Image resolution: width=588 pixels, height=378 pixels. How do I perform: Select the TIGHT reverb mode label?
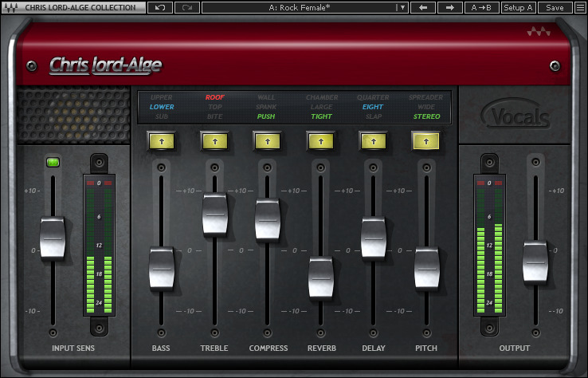321,116
